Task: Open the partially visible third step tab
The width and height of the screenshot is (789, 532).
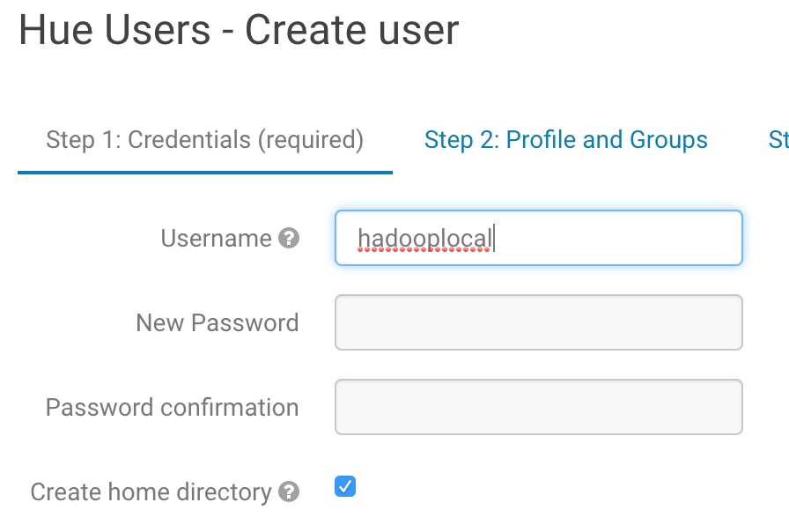Action: 778,140
